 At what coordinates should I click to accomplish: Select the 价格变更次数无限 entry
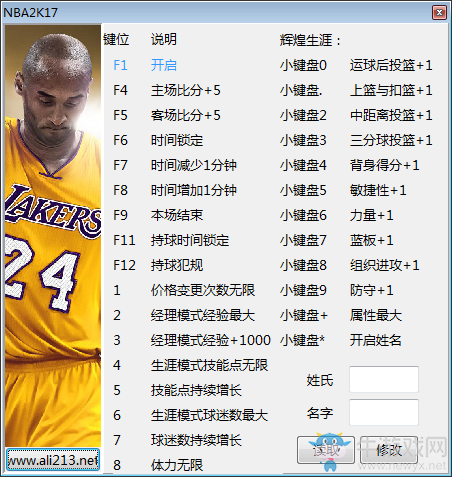[203, 290]
